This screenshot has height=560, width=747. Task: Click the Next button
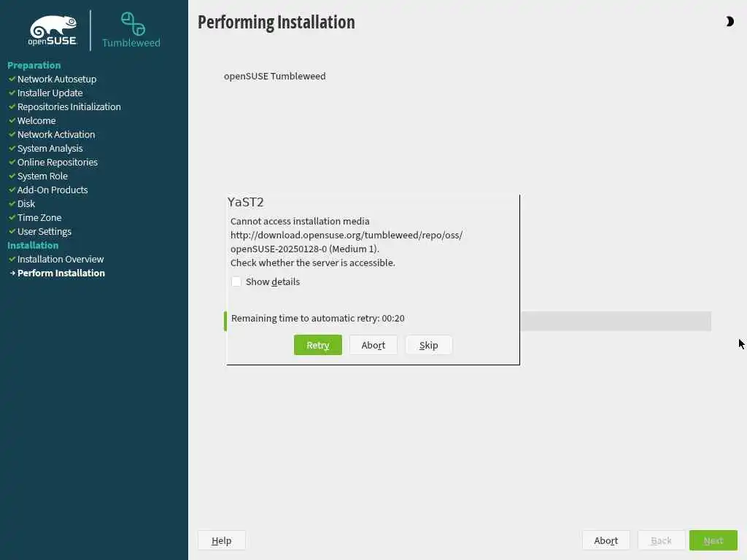[713, 540]
